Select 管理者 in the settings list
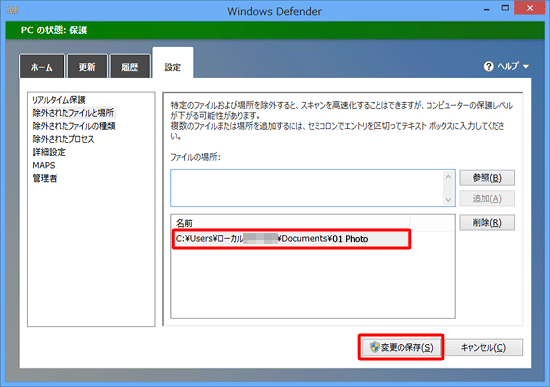The height and width of the screenshot is (387, 550). pyautogui.click(x=45, y=178)
